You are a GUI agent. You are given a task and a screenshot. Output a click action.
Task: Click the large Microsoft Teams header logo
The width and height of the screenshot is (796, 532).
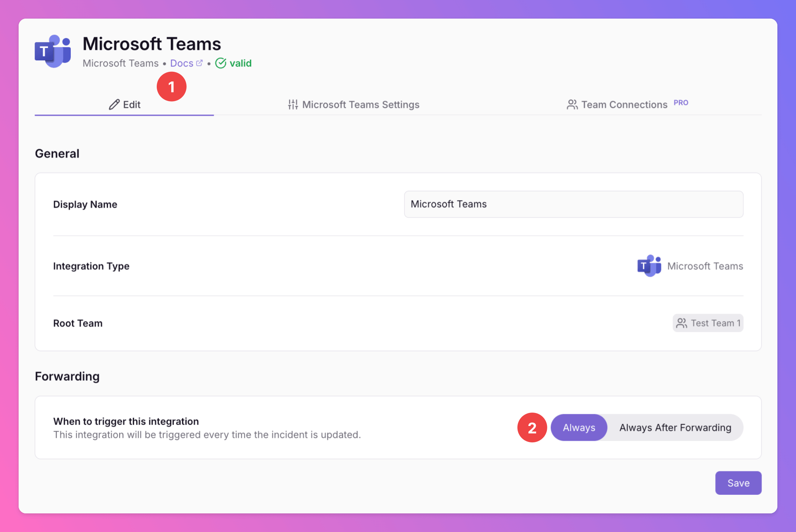point(53,51)
